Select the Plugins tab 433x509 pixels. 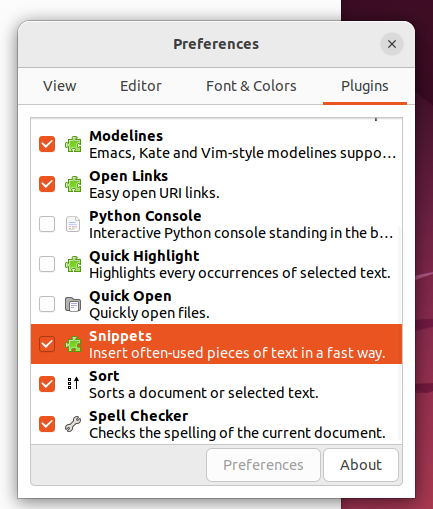click(365, 86)
